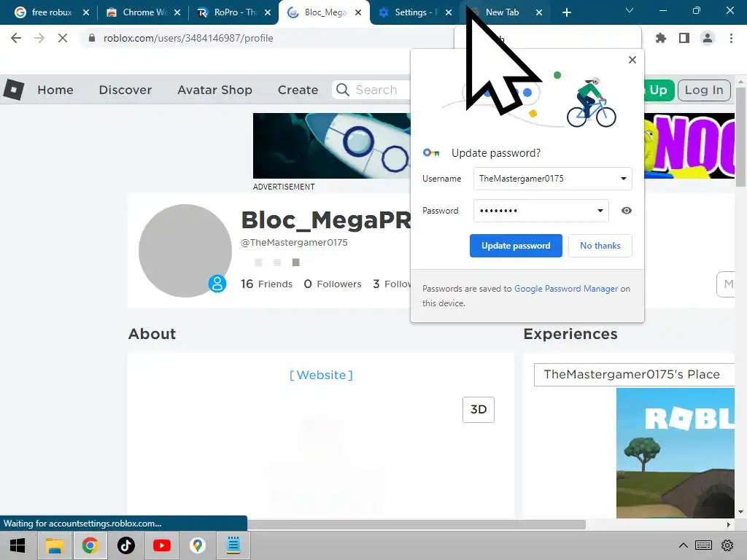
Task: Click the @TheMastergamer0175 username text
Action: click(295, 242)
